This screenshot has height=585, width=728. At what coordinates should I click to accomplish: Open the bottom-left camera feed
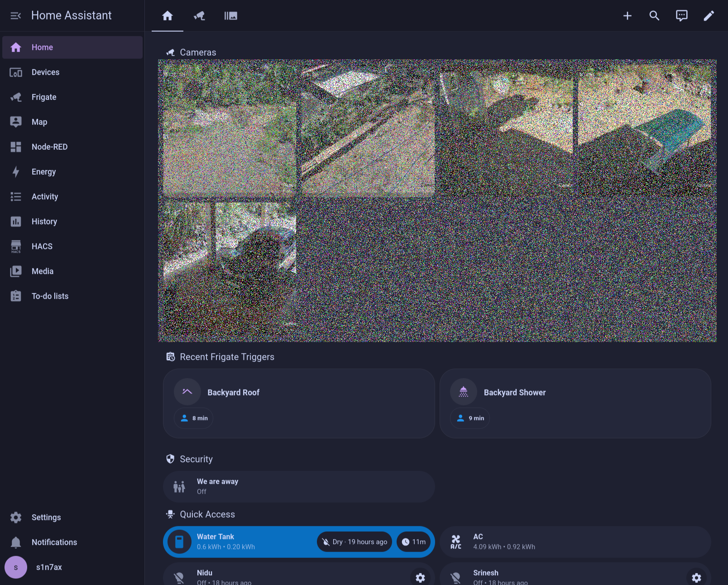[x=230, y=269]
